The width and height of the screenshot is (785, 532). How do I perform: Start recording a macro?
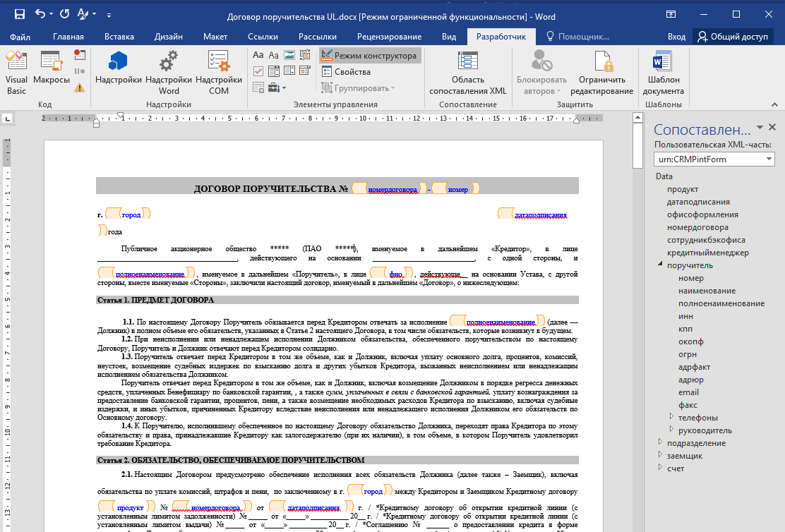(x=80, y=55)
